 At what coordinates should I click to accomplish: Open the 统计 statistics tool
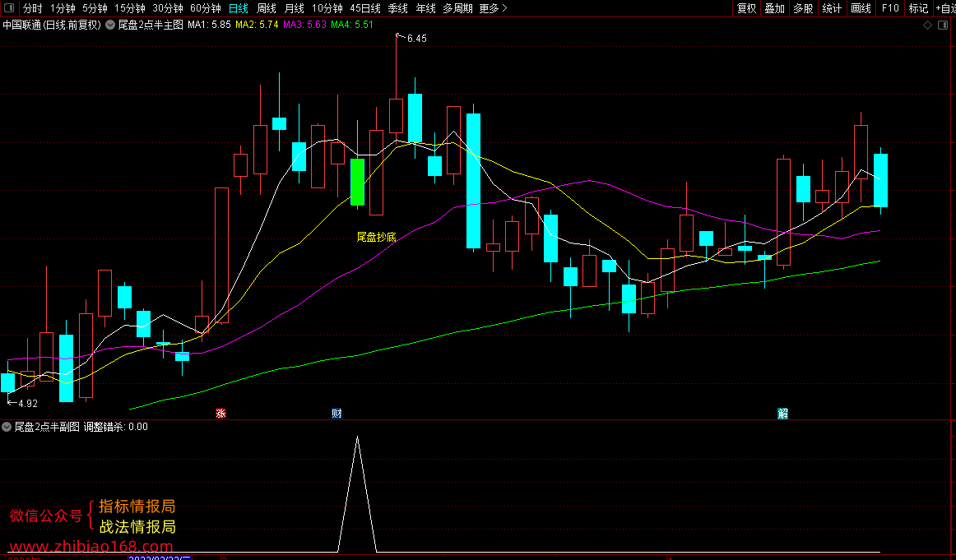click(x=832, y=8)
